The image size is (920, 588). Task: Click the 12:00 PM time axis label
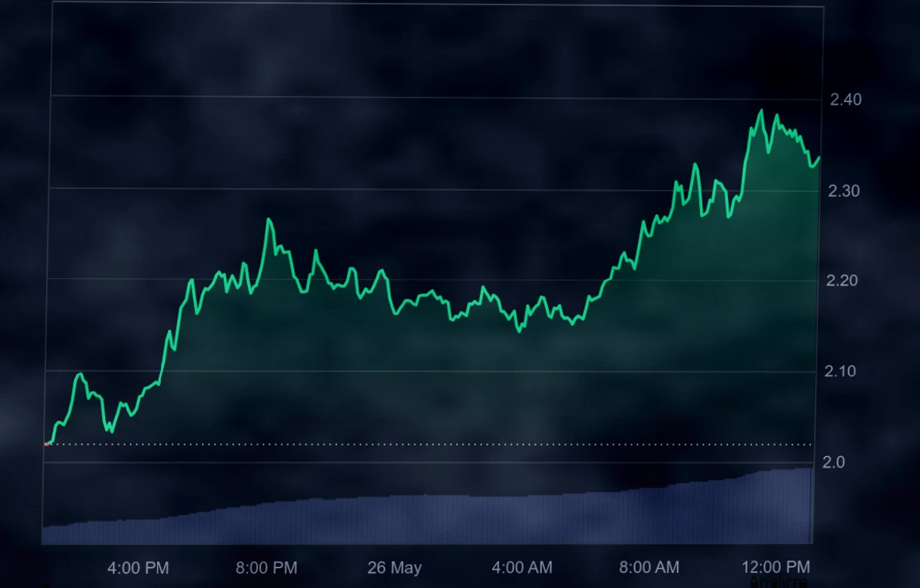pyautogui.click(x=776, y=567)
